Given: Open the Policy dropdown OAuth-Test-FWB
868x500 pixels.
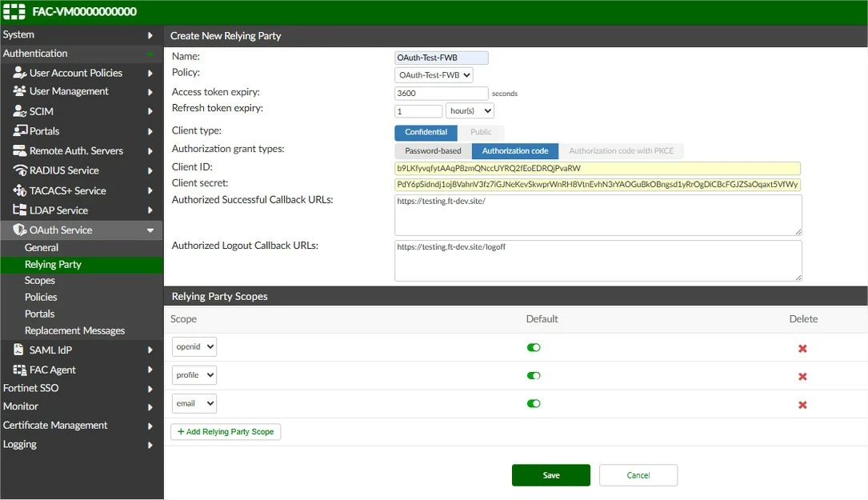Looking at the screenshot, I should pos(434,74).
